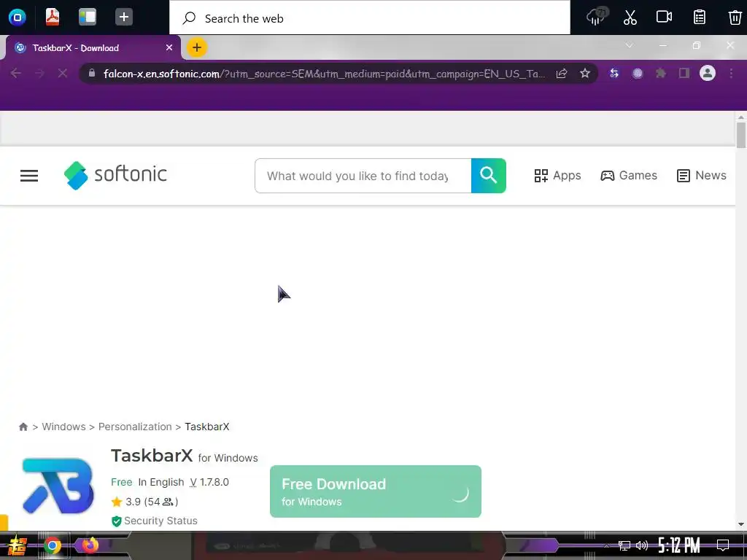Open the blue circle app icon in the top bar
Viewport: 747px width, 560px height.
pos(18,17)
